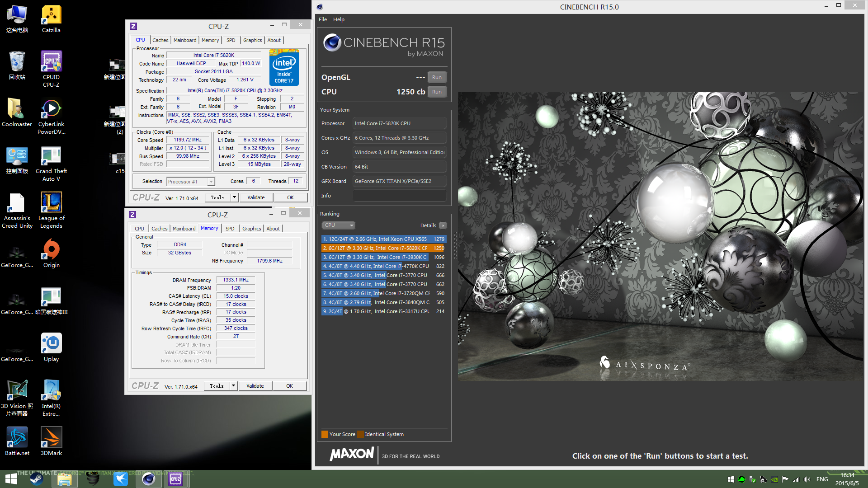Switch to Caches tab in upper CPU-Z
Screen dimensions: 868x488
tap(160, 40)
